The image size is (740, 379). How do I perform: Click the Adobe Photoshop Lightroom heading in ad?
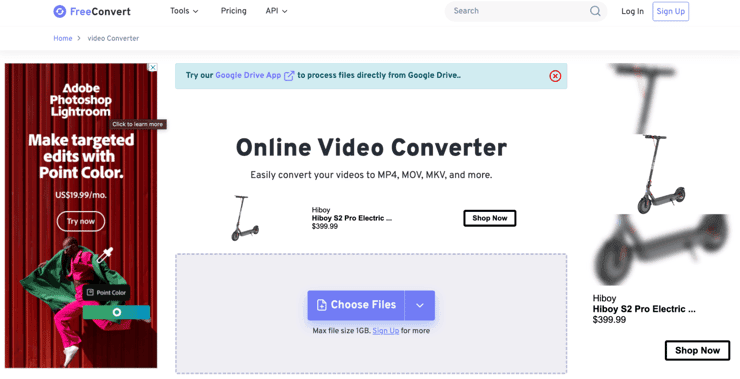[81, 100]
